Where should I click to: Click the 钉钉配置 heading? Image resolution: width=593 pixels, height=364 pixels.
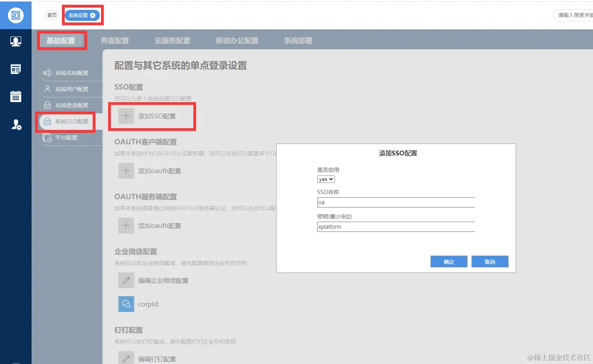(x=129, y=330)
